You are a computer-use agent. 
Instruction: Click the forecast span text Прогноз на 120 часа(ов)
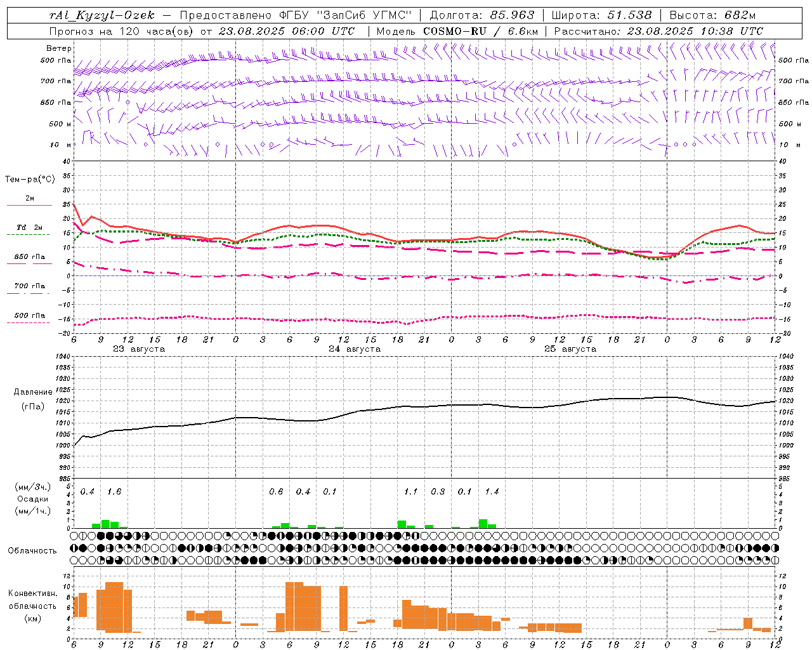[x=122, y=31]
